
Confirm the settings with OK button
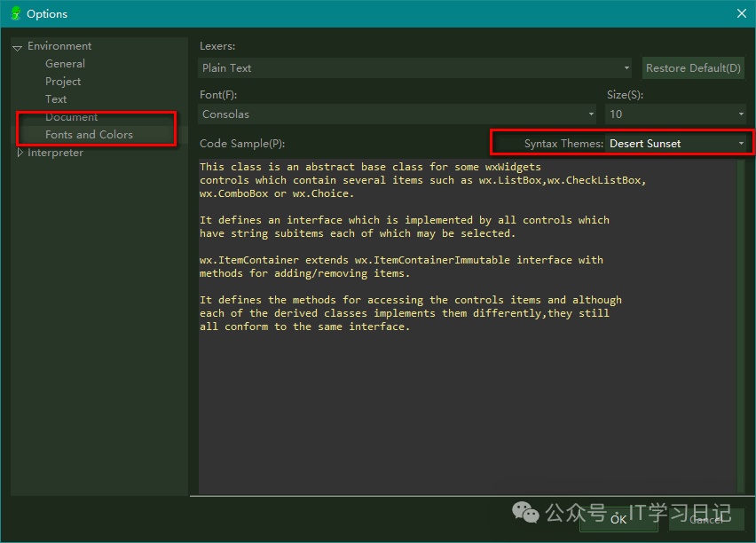click(618, 519)
